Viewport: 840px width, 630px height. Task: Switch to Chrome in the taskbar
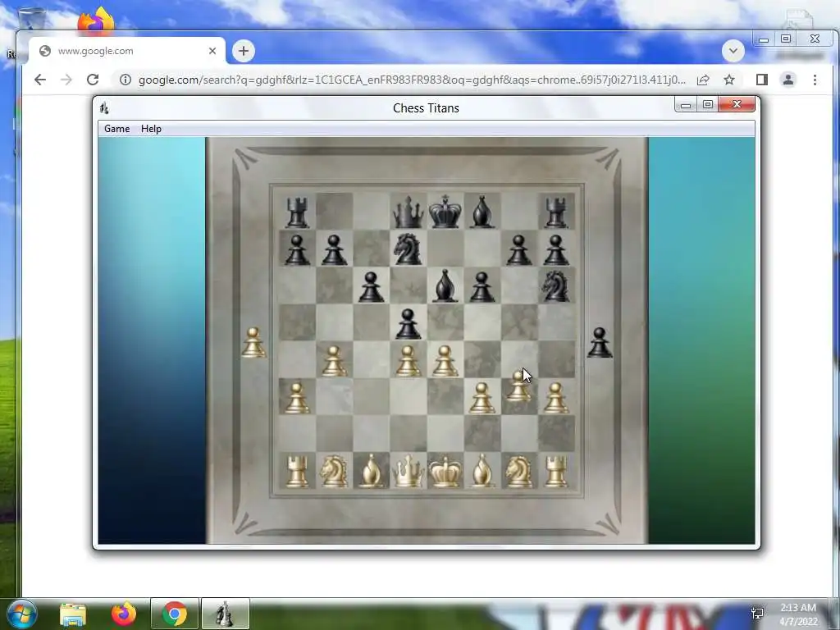(175, 614)
